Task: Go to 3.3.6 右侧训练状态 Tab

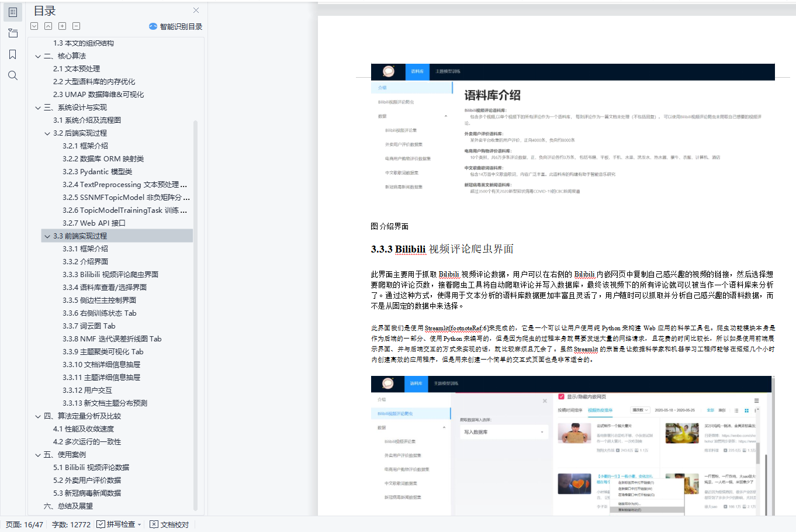Action: pos(99,313)
